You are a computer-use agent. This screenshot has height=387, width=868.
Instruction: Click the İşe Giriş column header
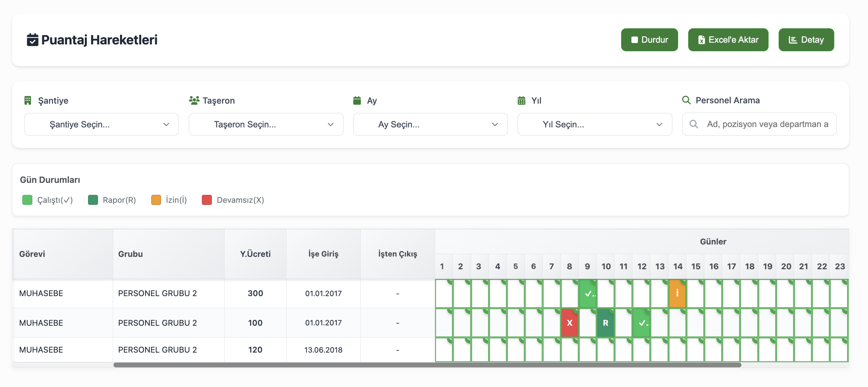323,254
